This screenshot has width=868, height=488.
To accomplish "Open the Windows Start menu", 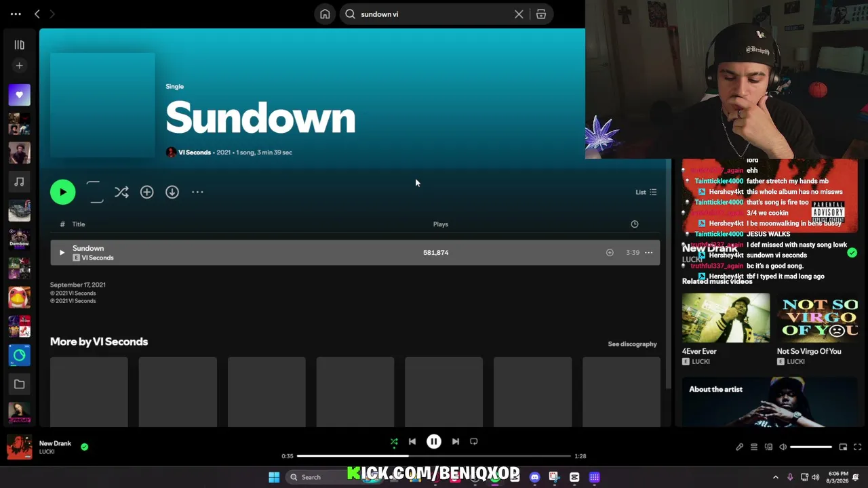I will point(274,477).
